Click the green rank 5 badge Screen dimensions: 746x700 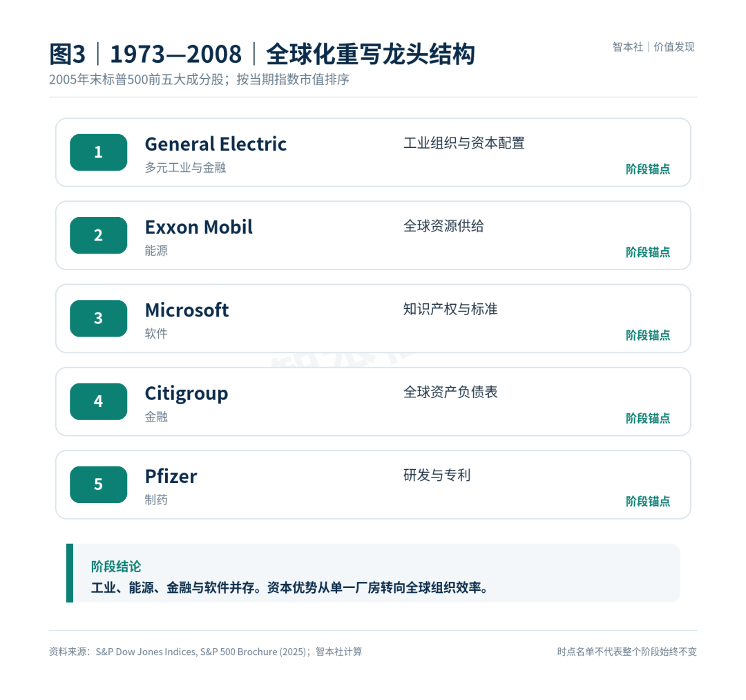pos(99,484)
